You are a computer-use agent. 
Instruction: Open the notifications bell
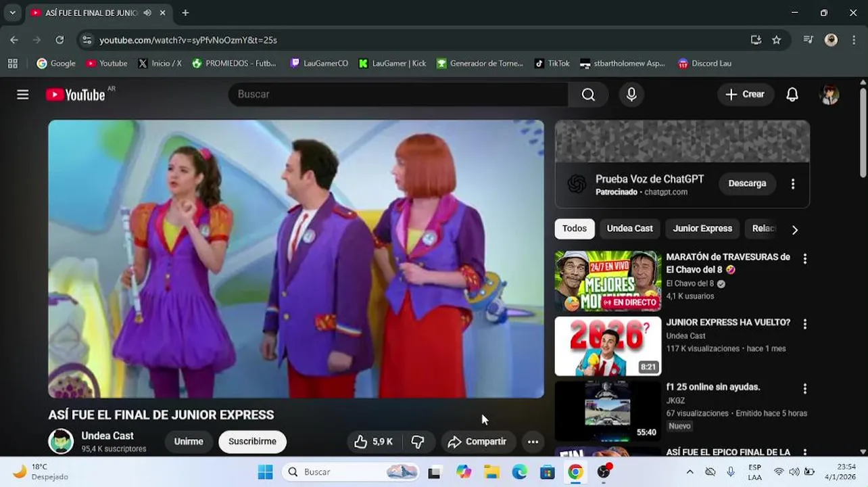pyautogui.click(x=792, y=95)
